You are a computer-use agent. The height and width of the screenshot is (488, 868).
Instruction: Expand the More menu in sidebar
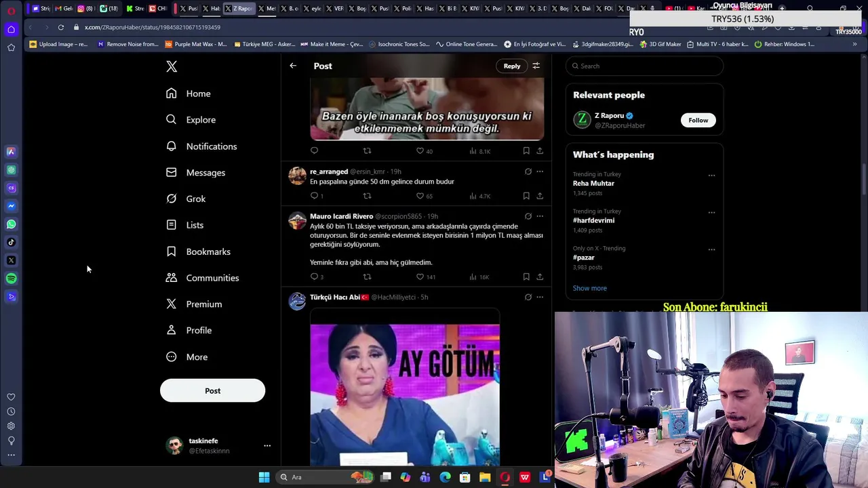[187, 357]
